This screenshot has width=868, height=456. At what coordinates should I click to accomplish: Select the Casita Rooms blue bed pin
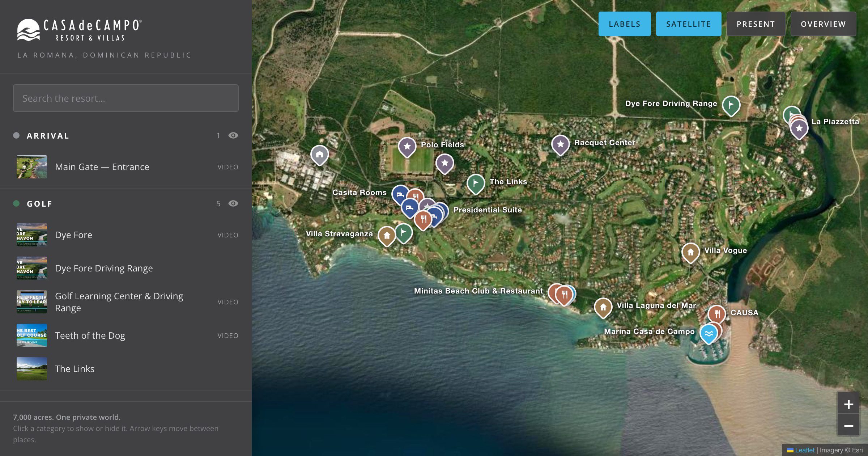point(399,194)
